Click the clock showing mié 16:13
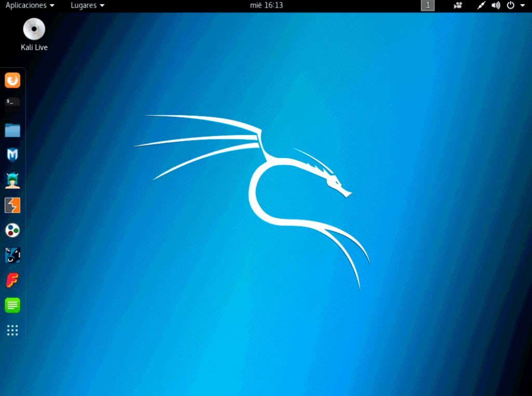Viewport: 532px width, 396px height. click(266, 5)
